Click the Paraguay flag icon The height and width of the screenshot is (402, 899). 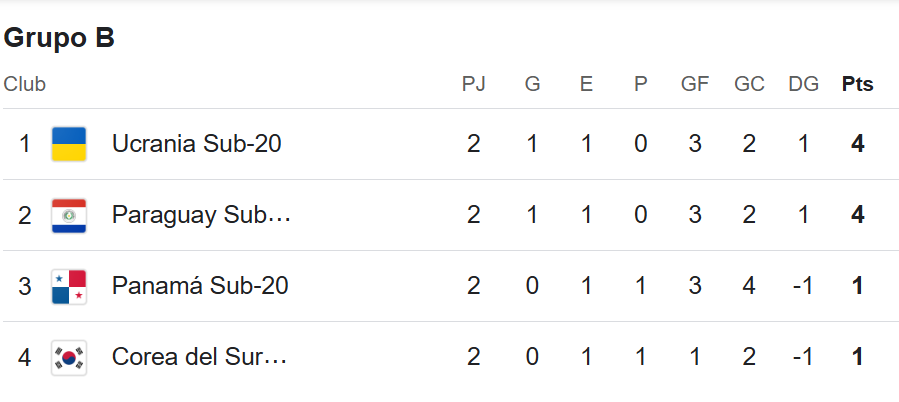[x=69, y=215]
